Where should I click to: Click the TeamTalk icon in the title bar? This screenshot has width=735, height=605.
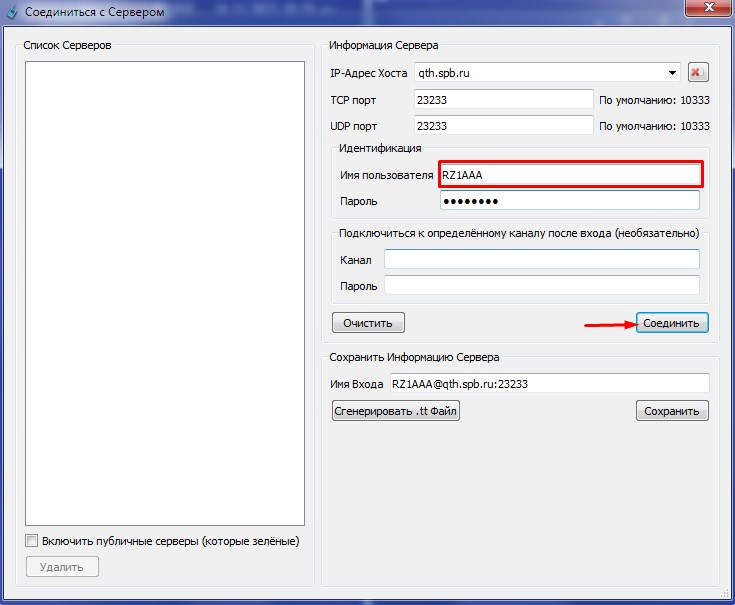tap(12, 12)
